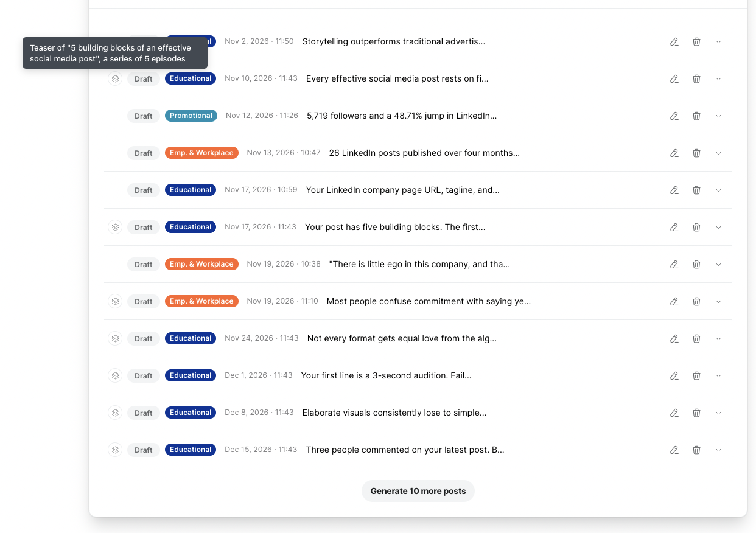756x533 pixels.
Task: Expand the 'Your LinkedIn company page URL' row
Action: pos(718,190)
